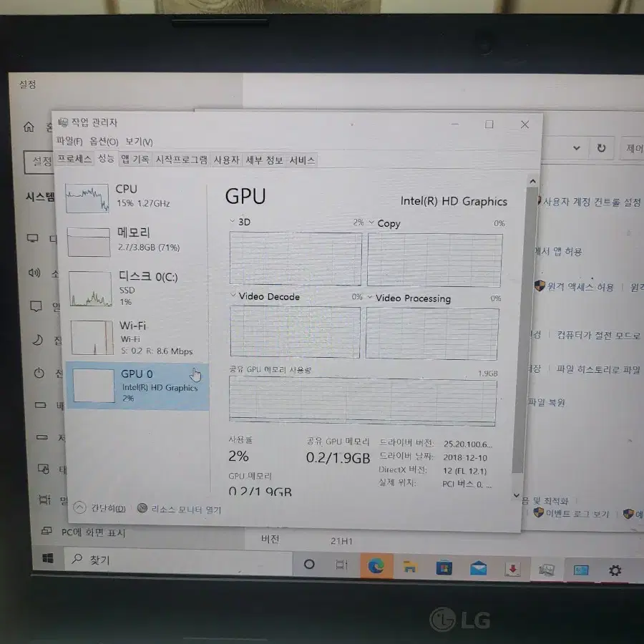Viewport: 644px width, 644px height.
Task: Open the 3D engine graph dropdown
Action: [233, 221]
